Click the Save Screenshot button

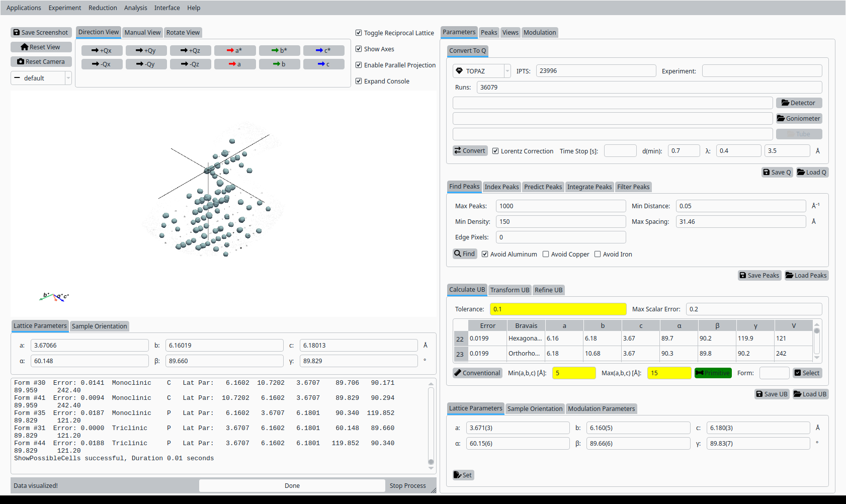41,33
